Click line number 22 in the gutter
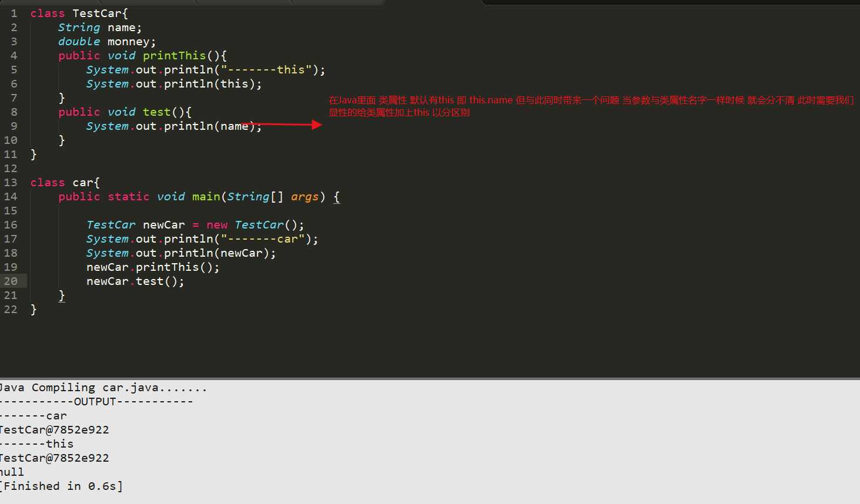The image size is (860, 504). pyautogui.click(x=11, y=310)
